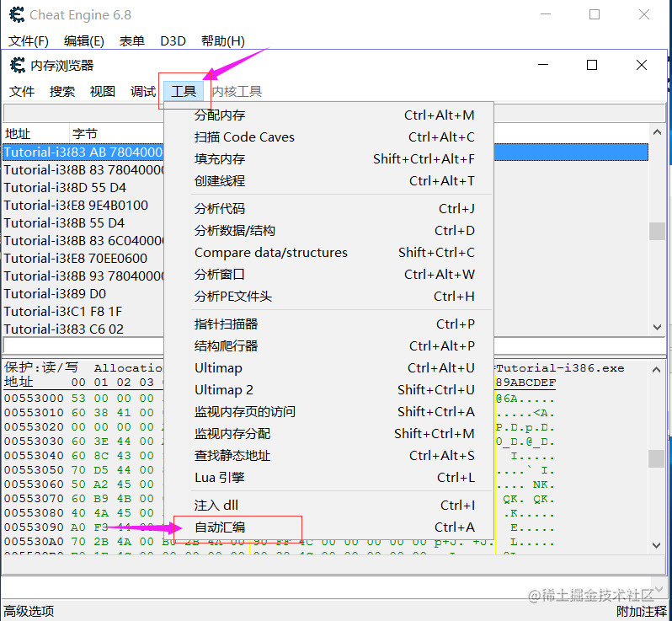Close the 内存浏览器 window
The image size is (672, 621).
point(642,65)
